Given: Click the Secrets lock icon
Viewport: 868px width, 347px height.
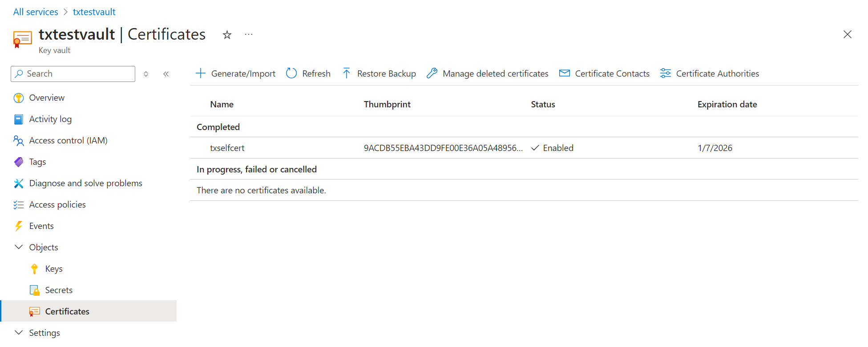Looking at the screenshot, I should 35,290.
